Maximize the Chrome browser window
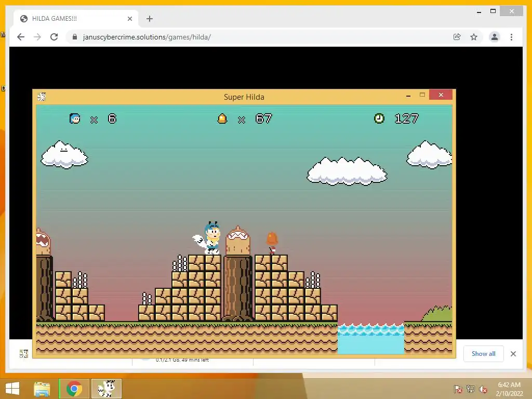The image size is (532, 399). click(493, 11)
